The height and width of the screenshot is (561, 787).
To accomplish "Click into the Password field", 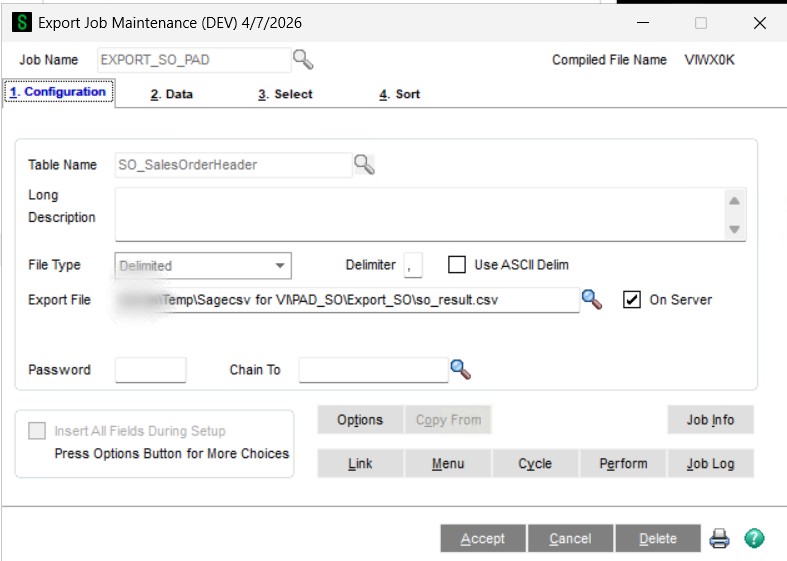I will (151, 370).
